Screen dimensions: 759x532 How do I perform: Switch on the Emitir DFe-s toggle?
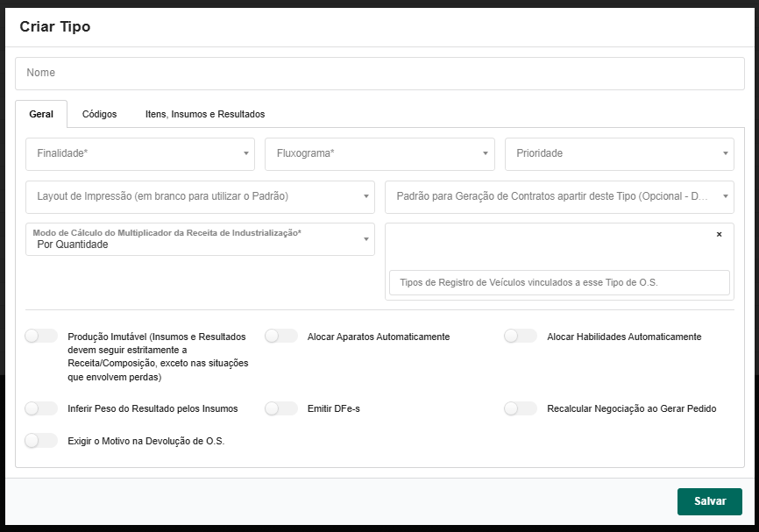tap(281, 408)
